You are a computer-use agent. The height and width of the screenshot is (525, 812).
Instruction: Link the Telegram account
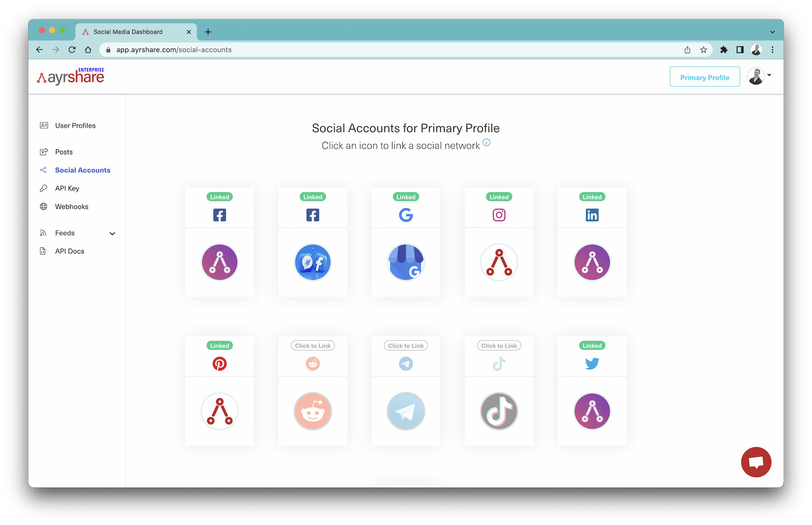(406, 411)
